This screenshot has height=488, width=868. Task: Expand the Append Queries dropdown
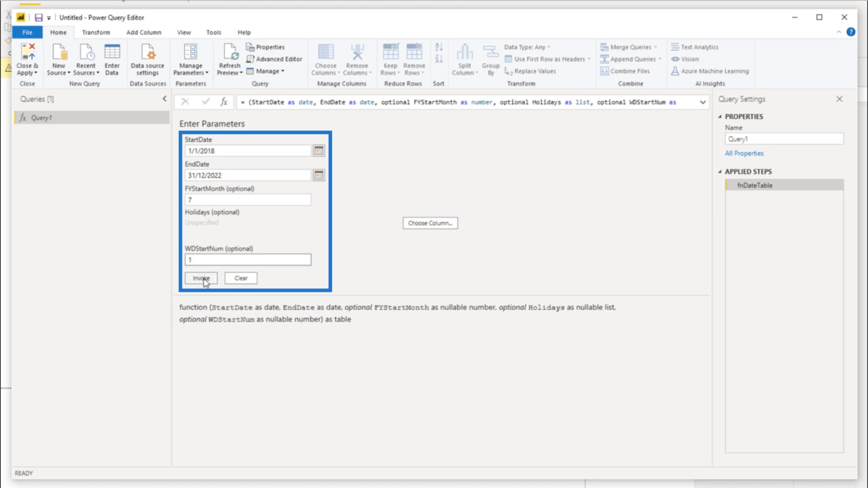pyautogui.click(x=631, y=59)
